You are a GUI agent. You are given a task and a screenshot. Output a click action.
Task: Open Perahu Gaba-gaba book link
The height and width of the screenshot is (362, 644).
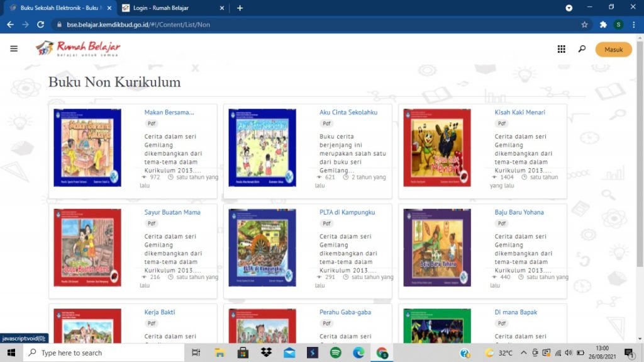point(345,312)
